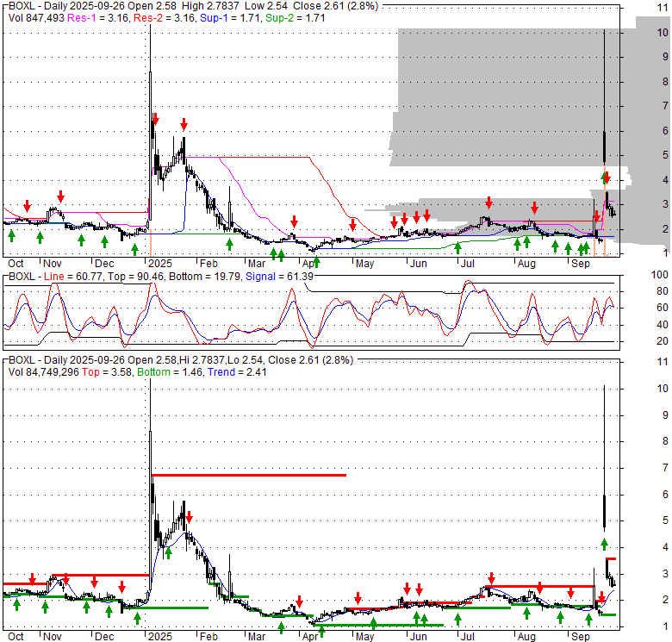672x642 pixels.
Task: Click the Res-1 = 3.16 legend value
Action: tap(98, 18)
